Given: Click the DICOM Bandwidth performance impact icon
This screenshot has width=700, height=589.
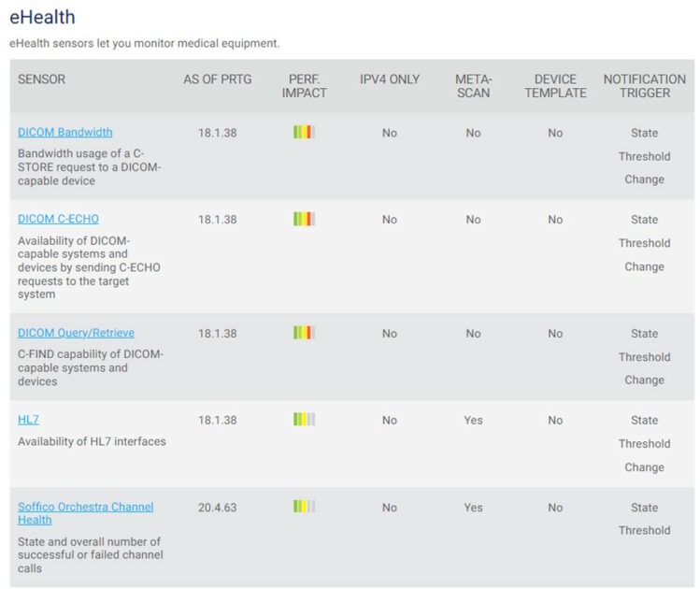Looking at the screenshot, I should (x=304, y=133).
